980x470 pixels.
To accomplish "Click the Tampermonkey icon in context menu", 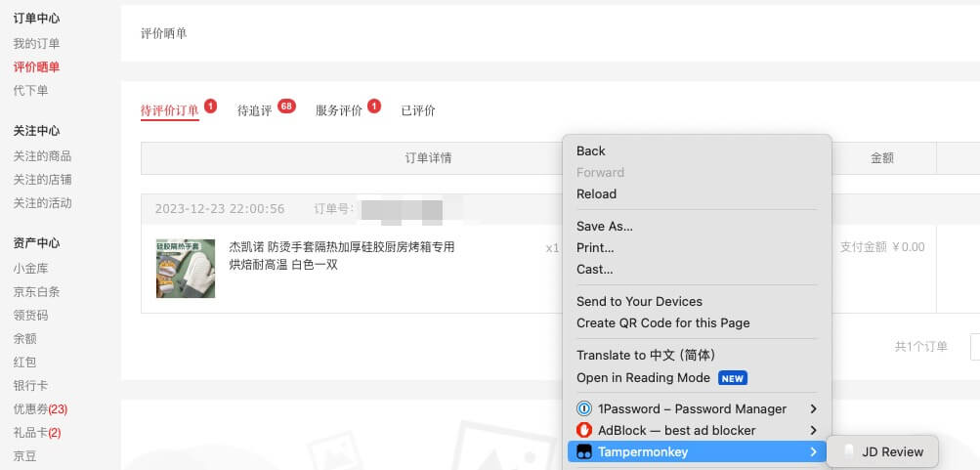I will (583, 451).
